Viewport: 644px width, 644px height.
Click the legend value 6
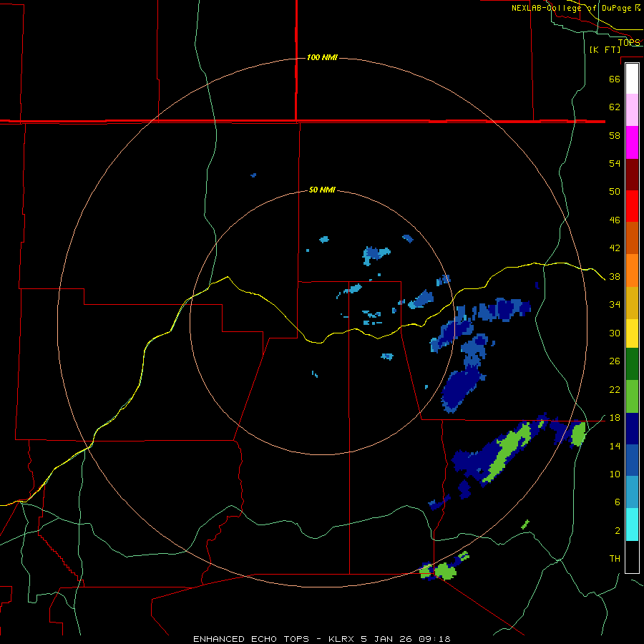[x=617, y=502]
